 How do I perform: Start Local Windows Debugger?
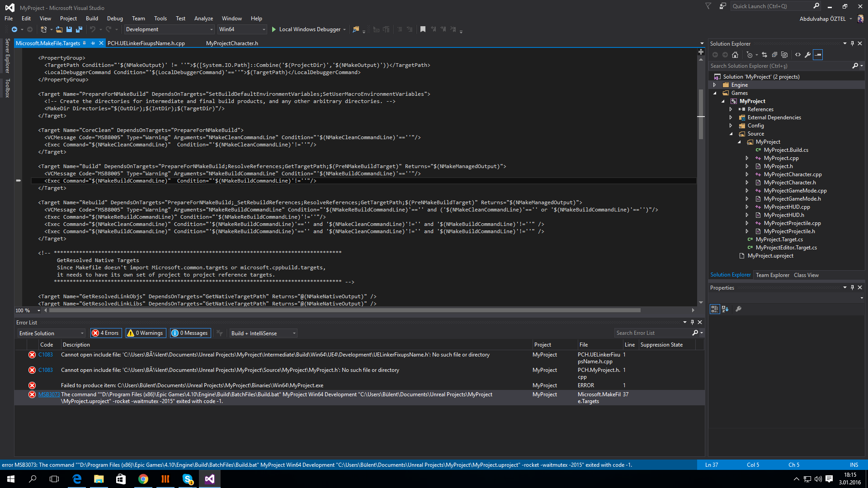pos(309,29)
